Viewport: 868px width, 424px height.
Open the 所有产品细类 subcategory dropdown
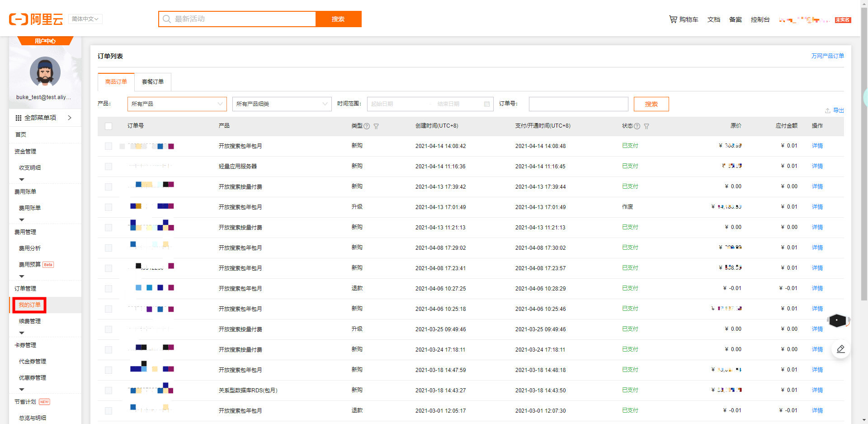[282, 104]
